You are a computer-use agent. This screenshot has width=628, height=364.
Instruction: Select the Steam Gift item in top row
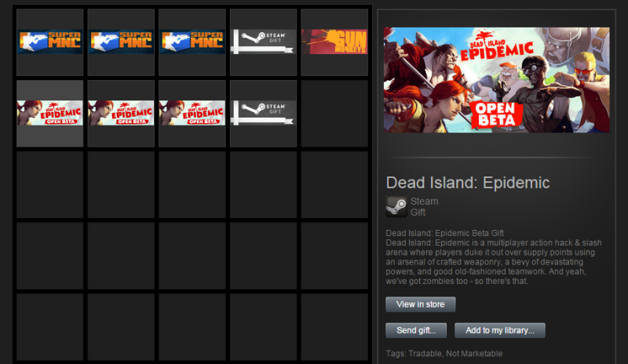263,42
